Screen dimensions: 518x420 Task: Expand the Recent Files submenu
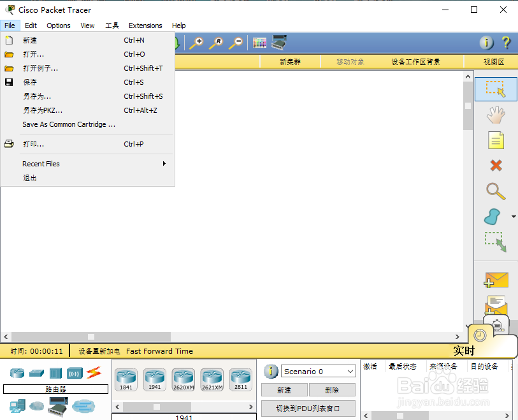pos(87,164)
